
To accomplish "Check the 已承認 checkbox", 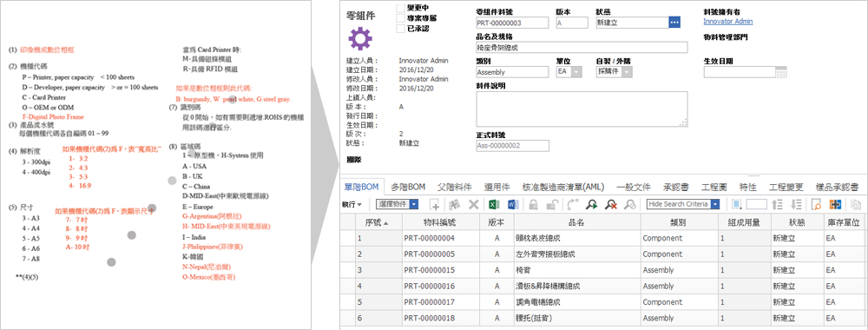I will tap(401, 29).
